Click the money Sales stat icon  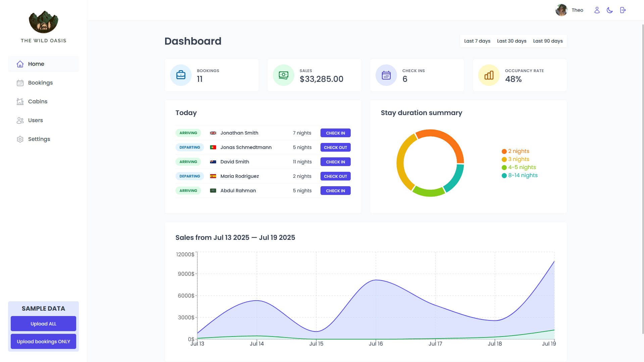pyautogui.click(x=283, y=75)
